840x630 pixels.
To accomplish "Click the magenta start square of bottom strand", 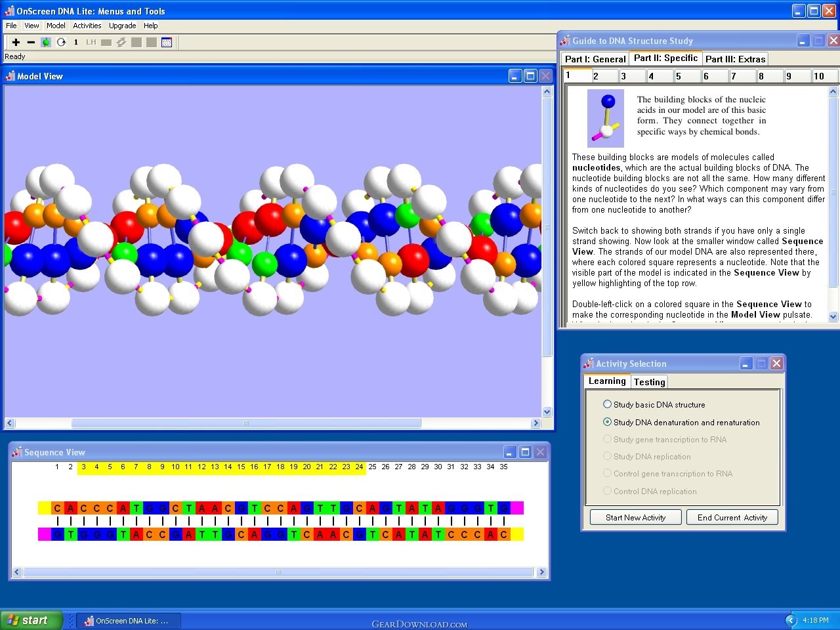I will 45,534.
